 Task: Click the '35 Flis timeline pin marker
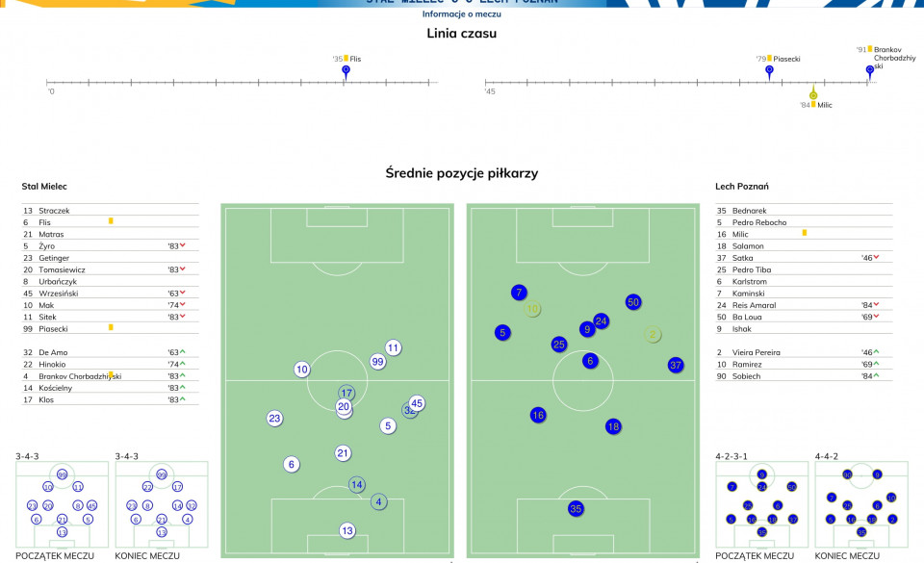pos(346,71)
